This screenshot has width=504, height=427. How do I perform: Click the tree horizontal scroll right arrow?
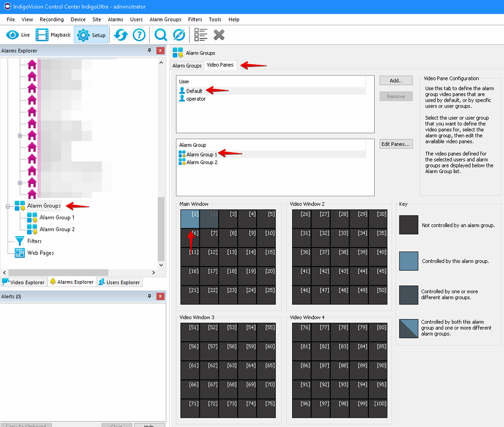(x=154, y=273)
